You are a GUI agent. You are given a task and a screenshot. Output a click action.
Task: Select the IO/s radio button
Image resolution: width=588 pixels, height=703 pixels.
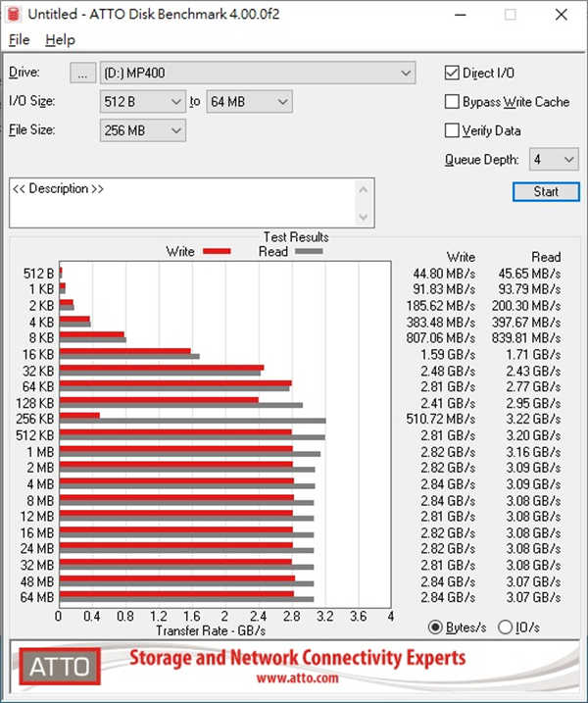pos(505,627)
